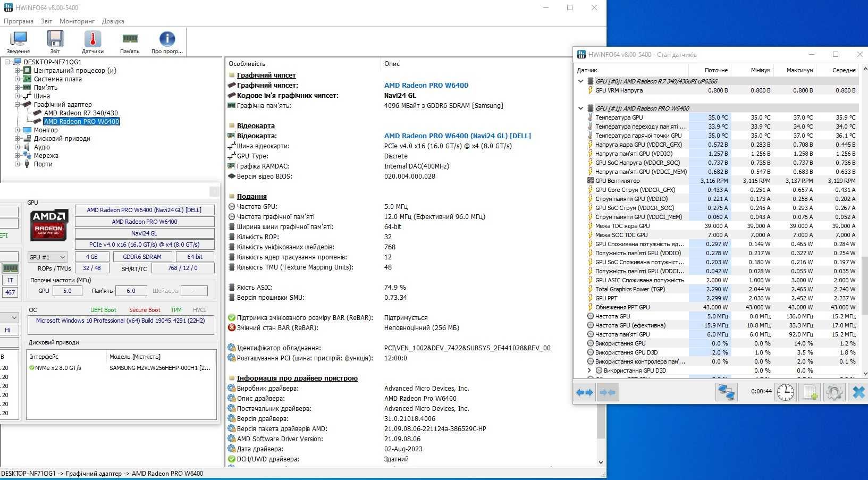Open the GPU #1 selector dropdown

(x=47, y=257)
